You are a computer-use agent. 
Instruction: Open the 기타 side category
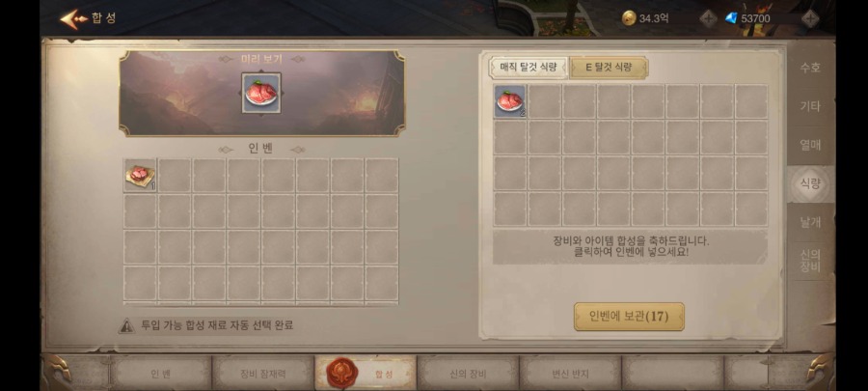(810, 106)
